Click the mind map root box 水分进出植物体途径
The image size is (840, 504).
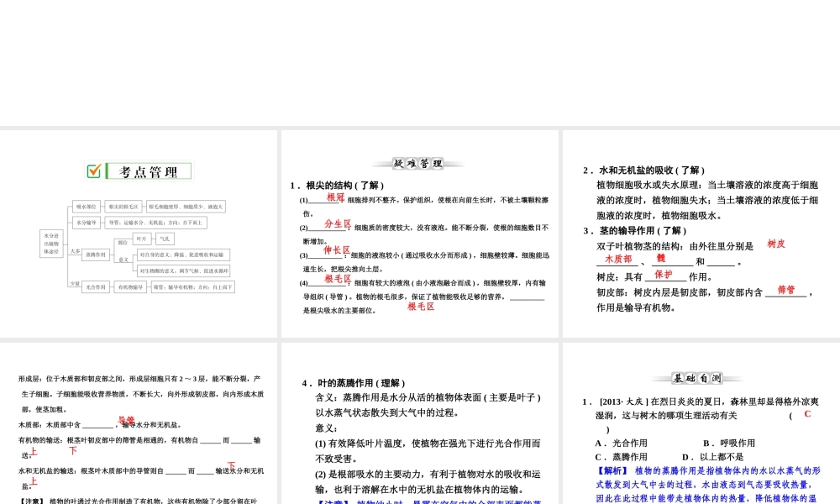coord(51,244)
